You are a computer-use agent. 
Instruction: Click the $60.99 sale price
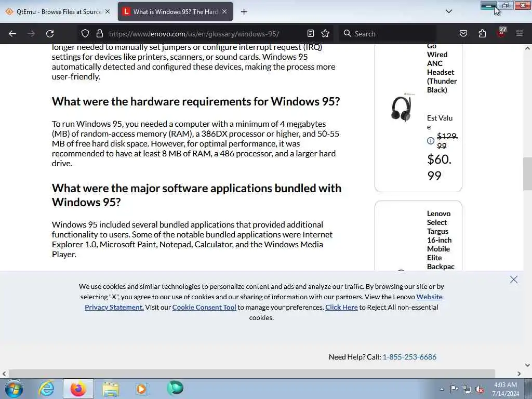point(440,167)
